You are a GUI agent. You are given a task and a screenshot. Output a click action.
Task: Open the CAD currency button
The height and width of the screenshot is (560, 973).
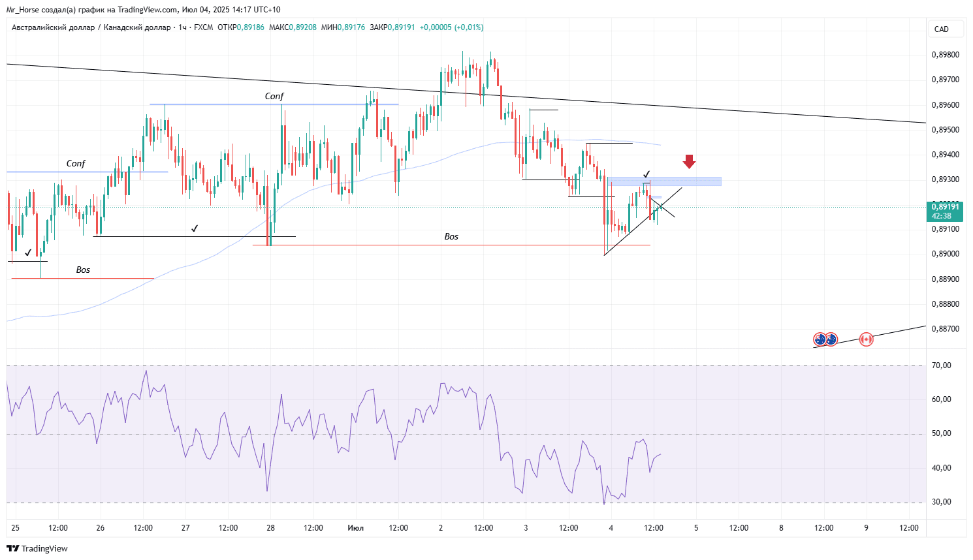coord(945,29)
